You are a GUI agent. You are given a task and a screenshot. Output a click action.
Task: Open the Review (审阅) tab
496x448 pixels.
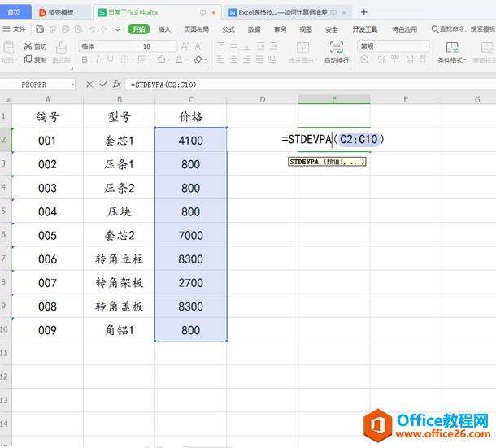280,29
